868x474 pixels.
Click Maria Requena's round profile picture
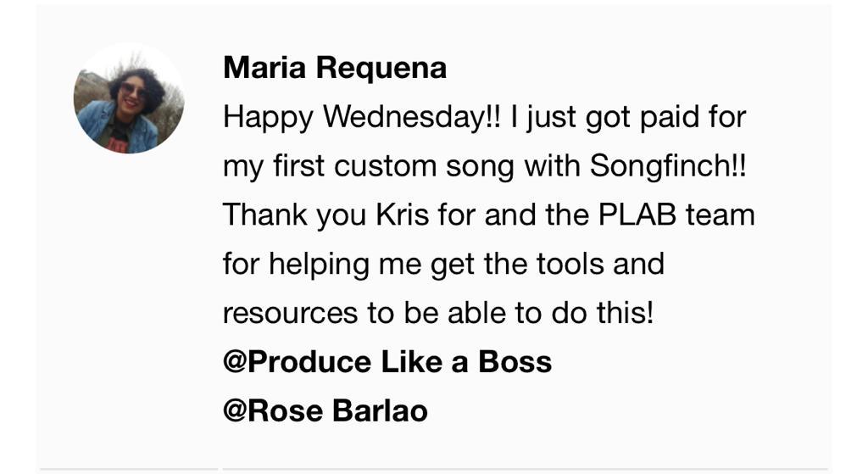pyautogui.click(x=129, y=98)
